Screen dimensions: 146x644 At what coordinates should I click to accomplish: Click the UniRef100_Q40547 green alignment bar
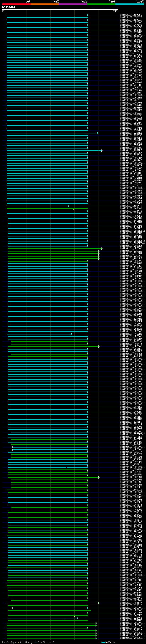(47, 209)
